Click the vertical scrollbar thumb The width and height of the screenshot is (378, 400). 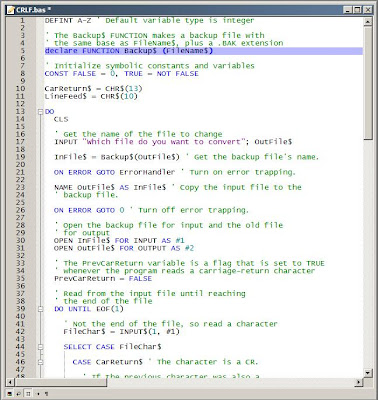(368, 83)
